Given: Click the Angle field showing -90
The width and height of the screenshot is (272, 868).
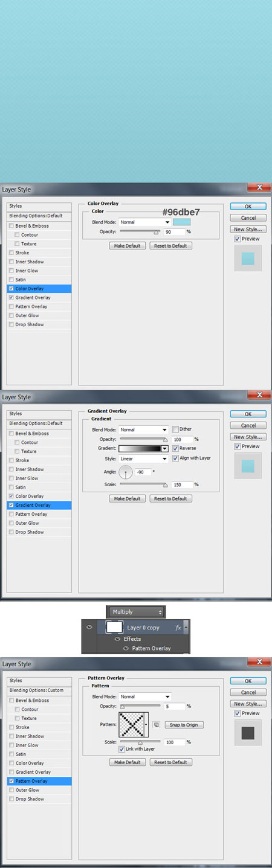Looking at the screenshot, I should coord(143,471).
